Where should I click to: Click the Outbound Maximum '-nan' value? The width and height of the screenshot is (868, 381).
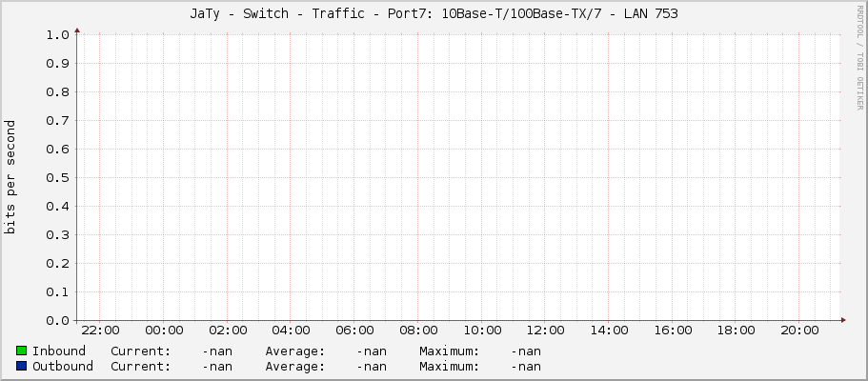(x=526, y=367)
